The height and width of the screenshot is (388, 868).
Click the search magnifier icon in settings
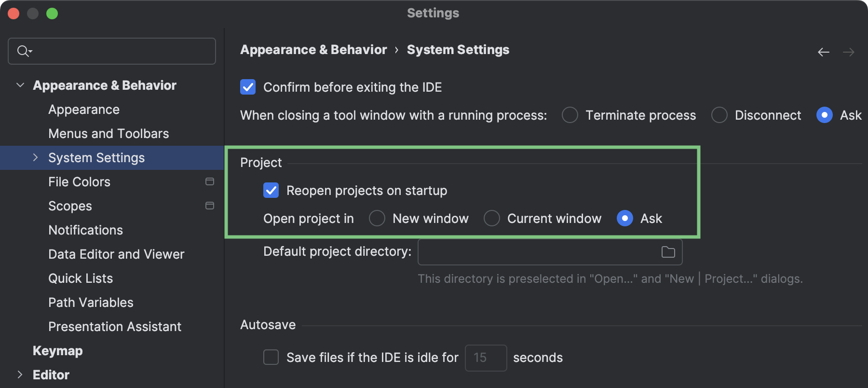[24, 51]
